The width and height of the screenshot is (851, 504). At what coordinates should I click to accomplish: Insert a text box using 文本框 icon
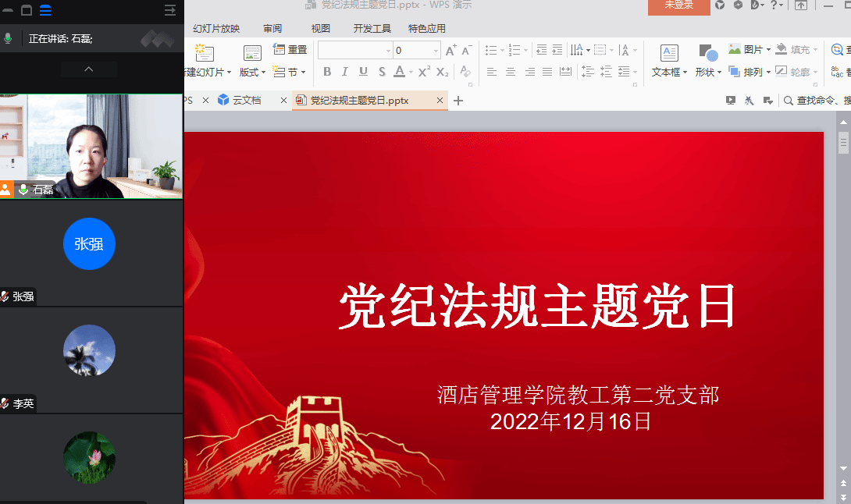(669, 53)
